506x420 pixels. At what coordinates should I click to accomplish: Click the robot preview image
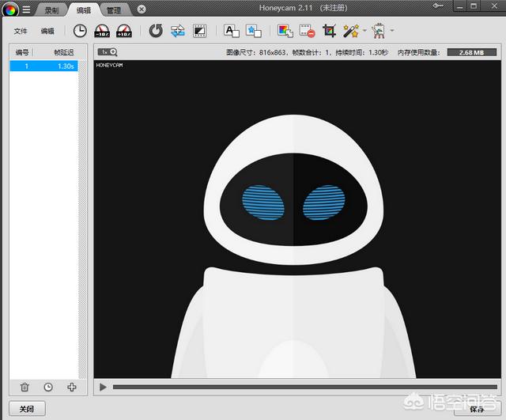[297, 219]
